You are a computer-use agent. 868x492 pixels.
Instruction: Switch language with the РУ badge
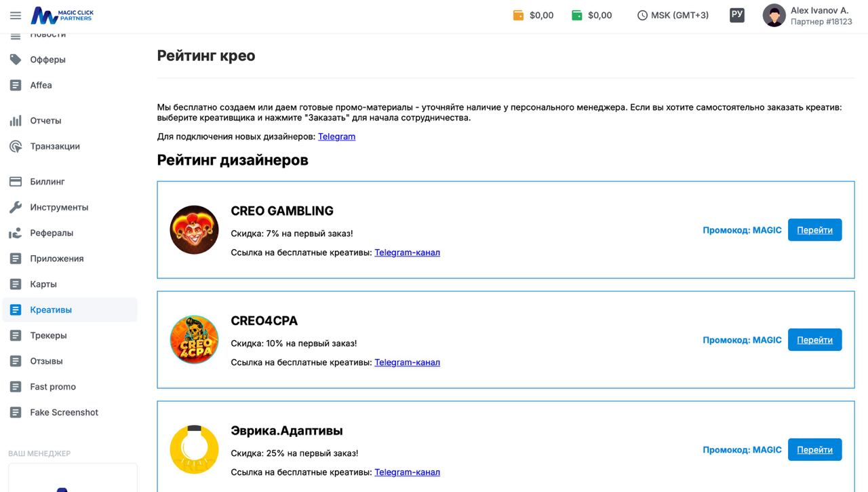pos(737,14)
